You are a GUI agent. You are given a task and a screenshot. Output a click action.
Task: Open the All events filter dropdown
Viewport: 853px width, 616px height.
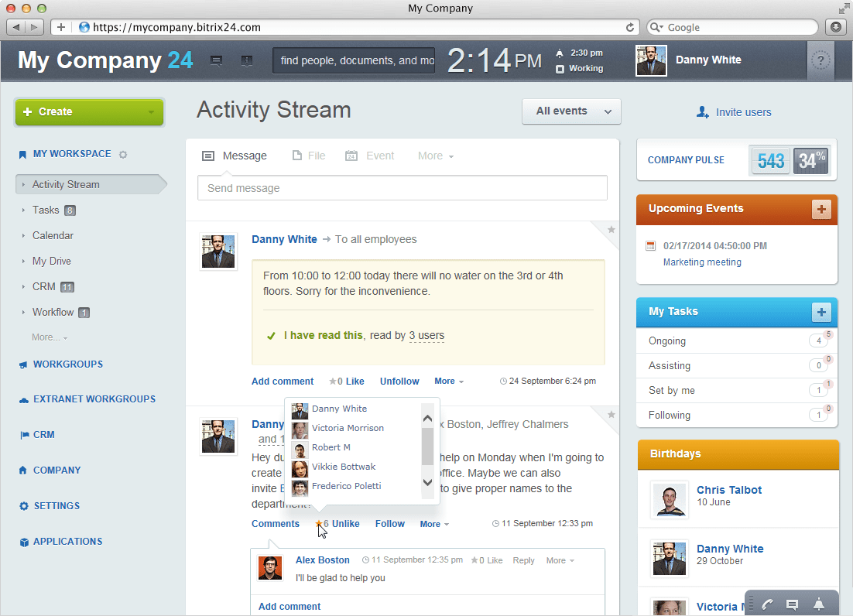pos(571,111)
